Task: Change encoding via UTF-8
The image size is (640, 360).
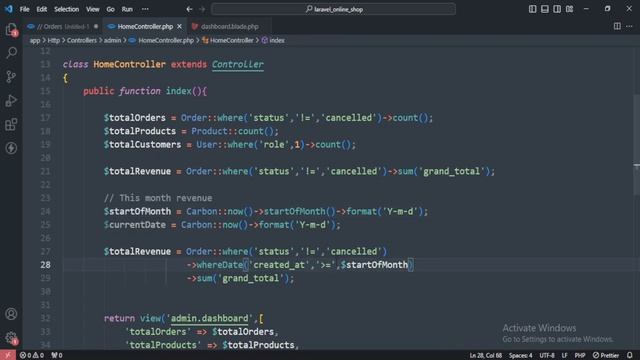Action: tap(547, 355)
